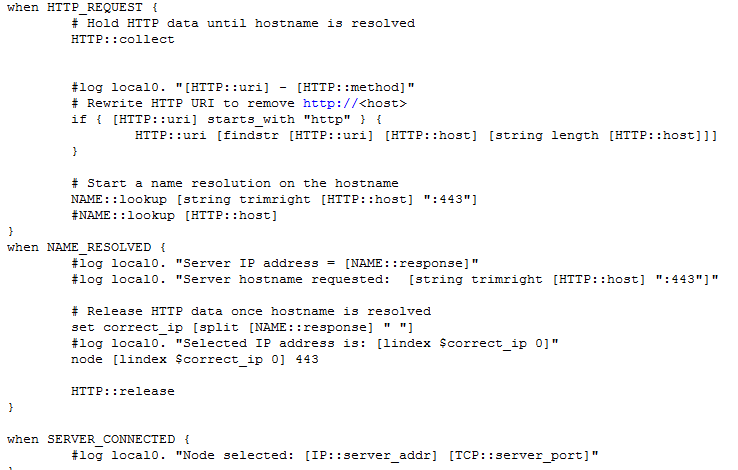Click the "Hold HTTP data until hostname" comment
Screen dimensions: 738x470
click(x=243, y=23)
